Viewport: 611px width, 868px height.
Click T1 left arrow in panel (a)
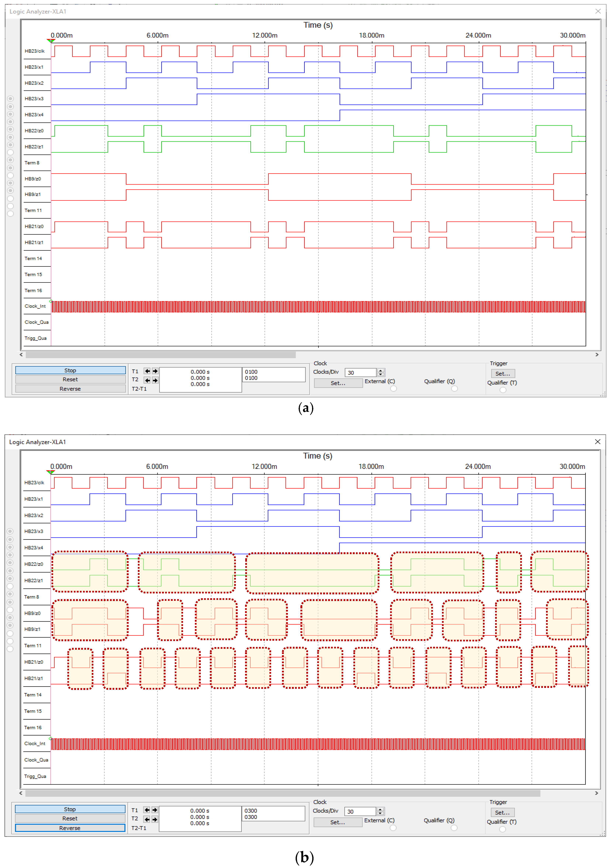[147, 371]
